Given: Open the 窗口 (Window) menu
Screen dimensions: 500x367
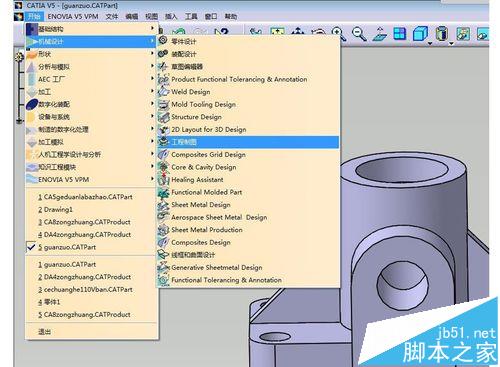Looking at the screenshot, I should tap(211, 16).
